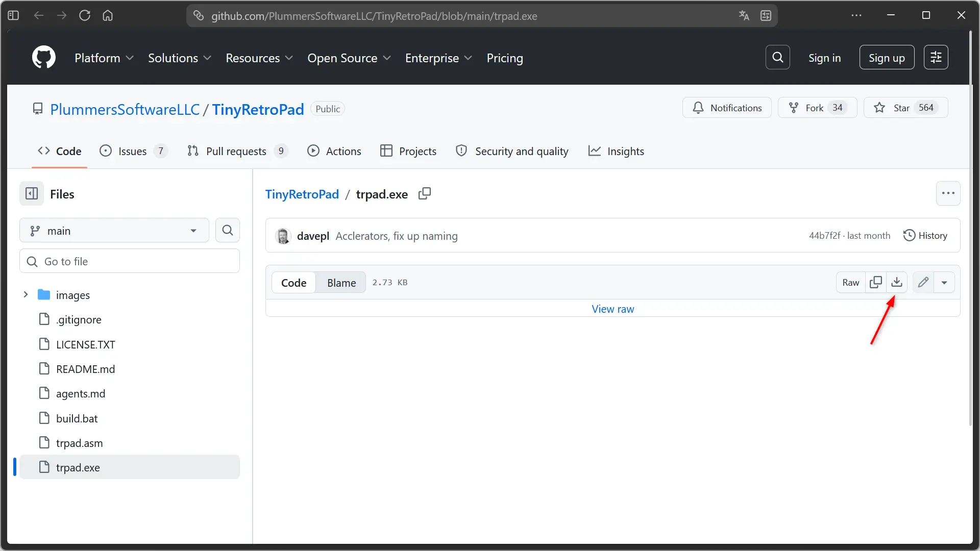Open the Security and quality tab

[512, 151]
